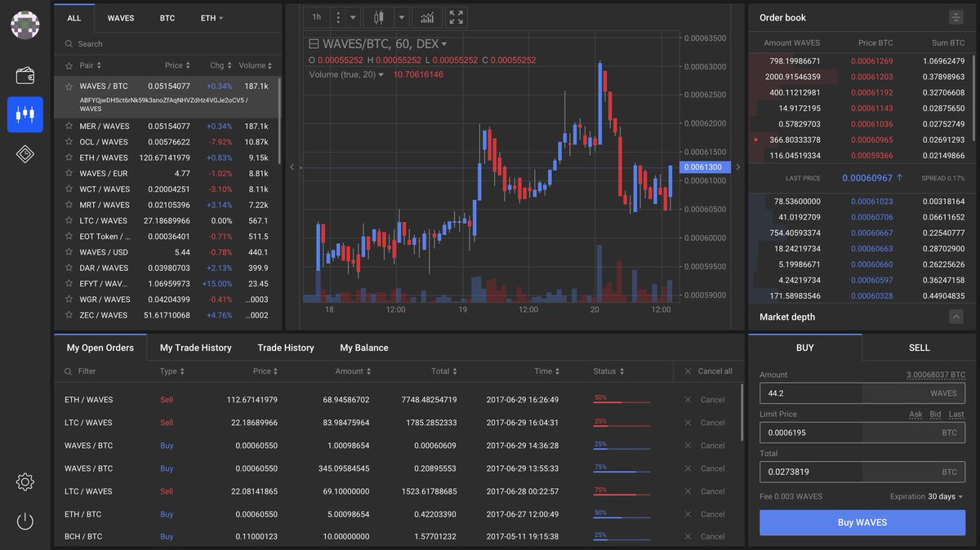Switch to the SELL tab

click(x=920, y=348)
